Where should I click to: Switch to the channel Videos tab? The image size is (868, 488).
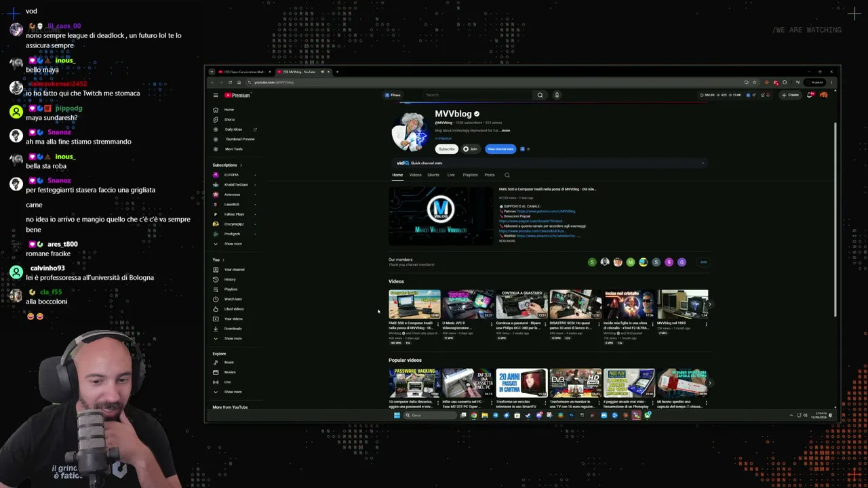415,175
